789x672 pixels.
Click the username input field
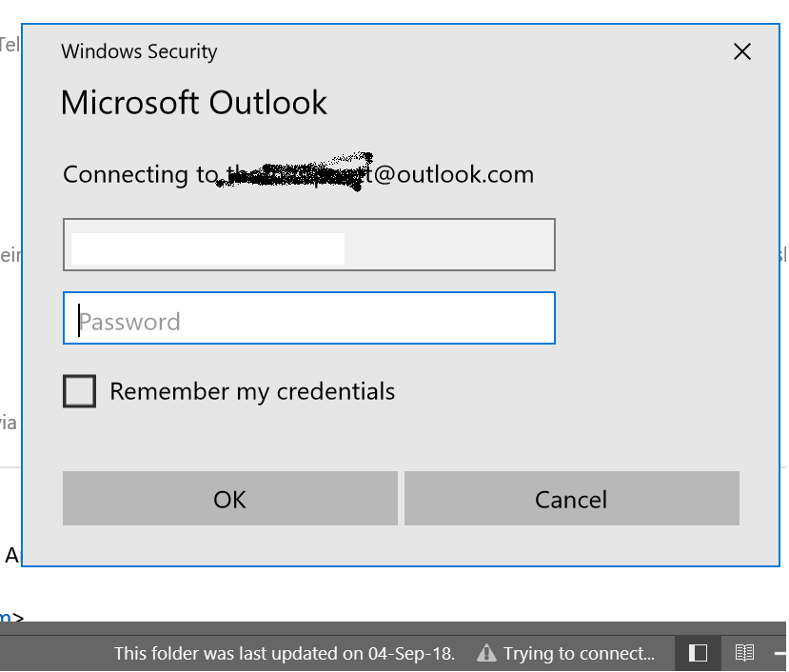point(309,245)
